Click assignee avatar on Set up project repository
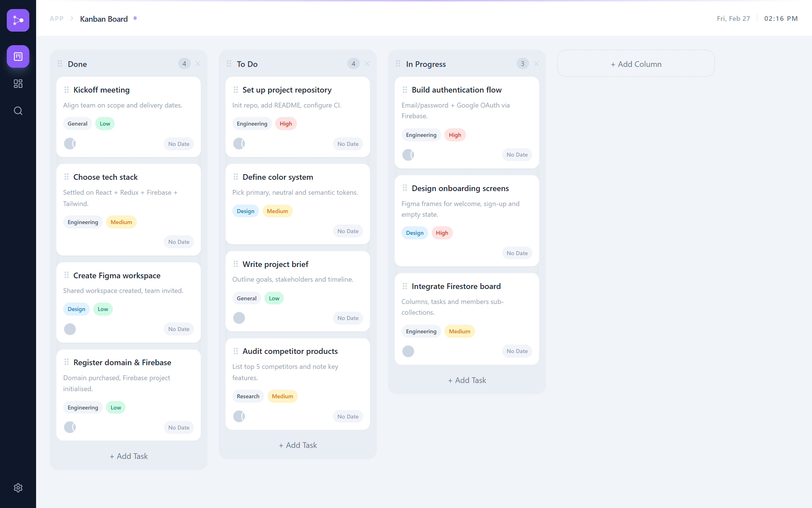812x508 pixels. [x=239, y=144]
